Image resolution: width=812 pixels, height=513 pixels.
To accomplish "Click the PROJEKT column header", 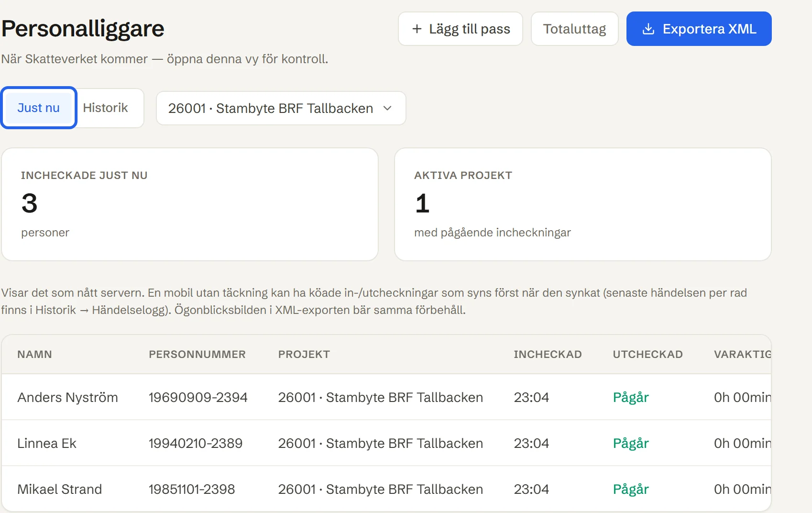I will click(x=304, y=354).
